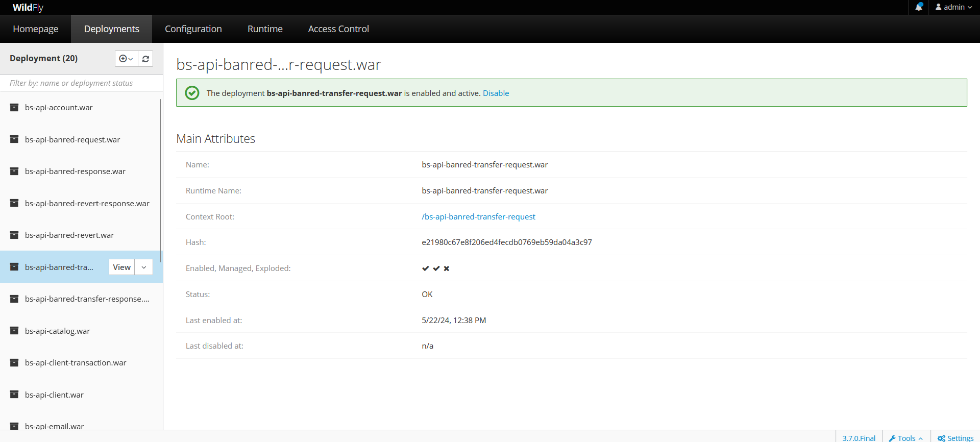Image resolution: width=980 pixels, height=442 pixels.
Task: Click the refresh deployments icon
Action: click(145, 59)
